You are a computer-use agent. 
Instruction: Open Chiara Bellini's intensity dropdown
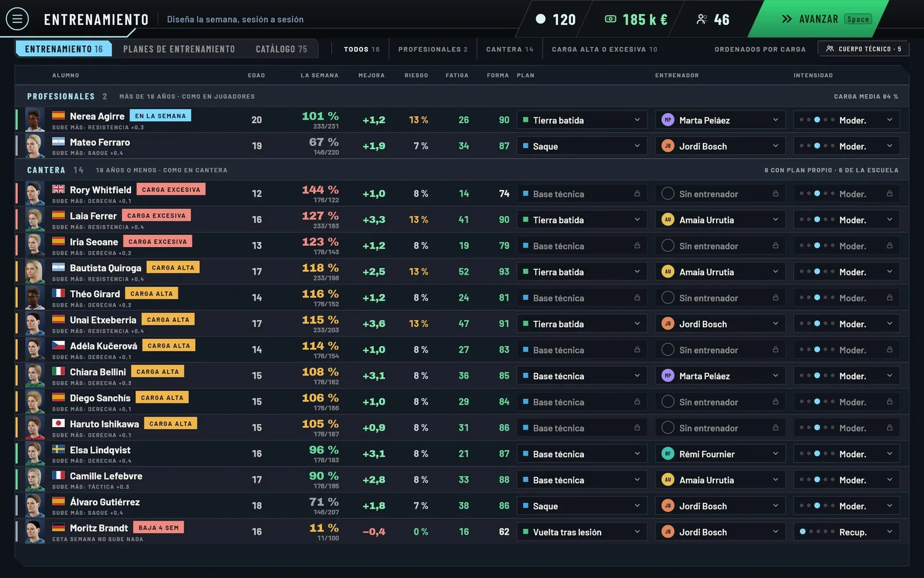click(x=847, y=376)
